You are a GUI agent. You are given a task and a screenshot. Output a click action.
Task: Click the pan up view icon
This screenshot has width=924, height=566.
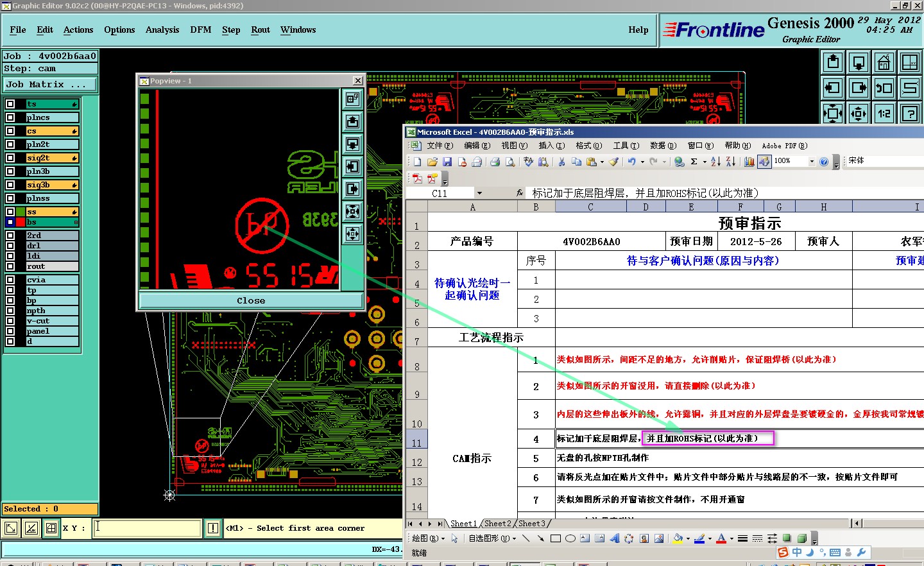(833, 62)
